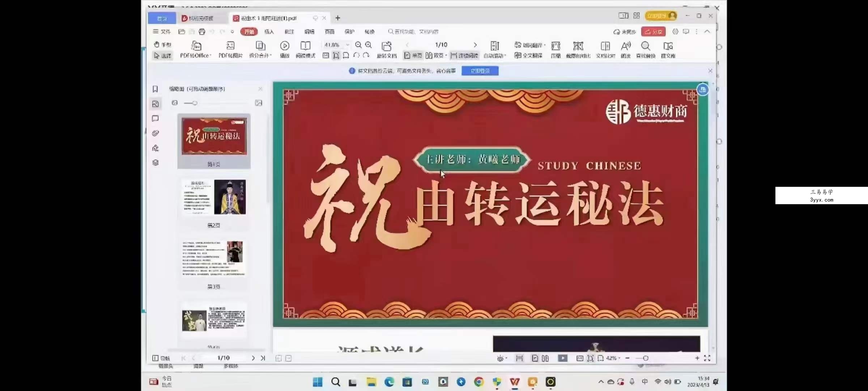Image resolution: width=868 pixels, height=391 pixels.
Task: Click the Open file folder icon
Action: click(182, 31)
